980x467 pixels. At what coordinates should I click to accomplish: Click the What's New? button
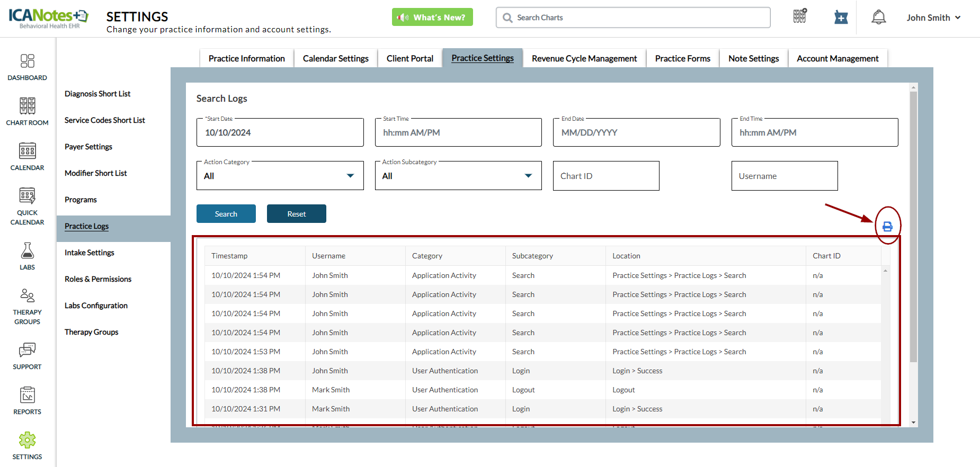coord(432,17)
